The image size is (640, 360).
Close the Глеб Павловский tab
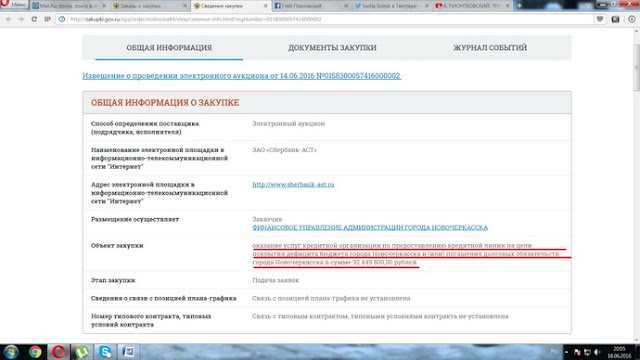[347, 6]
